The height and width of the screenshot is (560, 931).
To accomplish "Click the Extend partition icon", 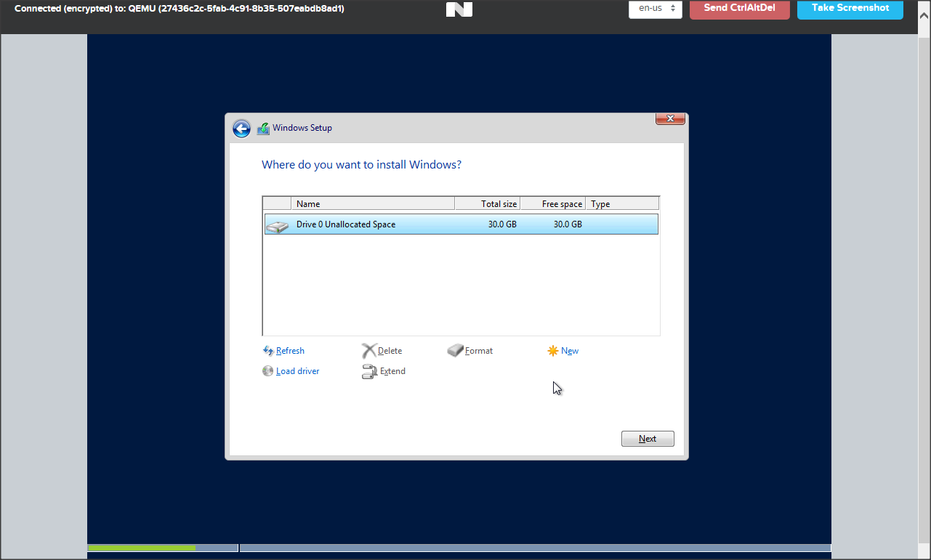I will pos(369,371).
